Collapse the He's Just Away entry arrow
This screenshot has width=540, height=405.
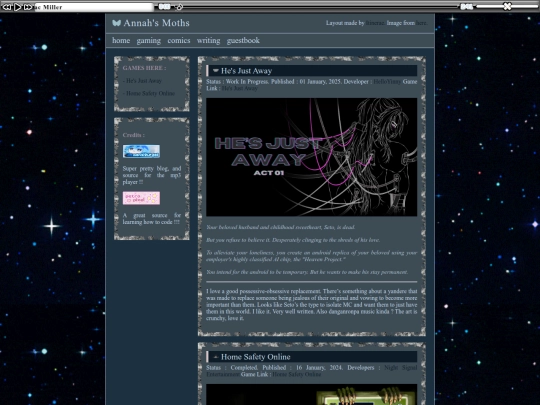click(216, 71)
